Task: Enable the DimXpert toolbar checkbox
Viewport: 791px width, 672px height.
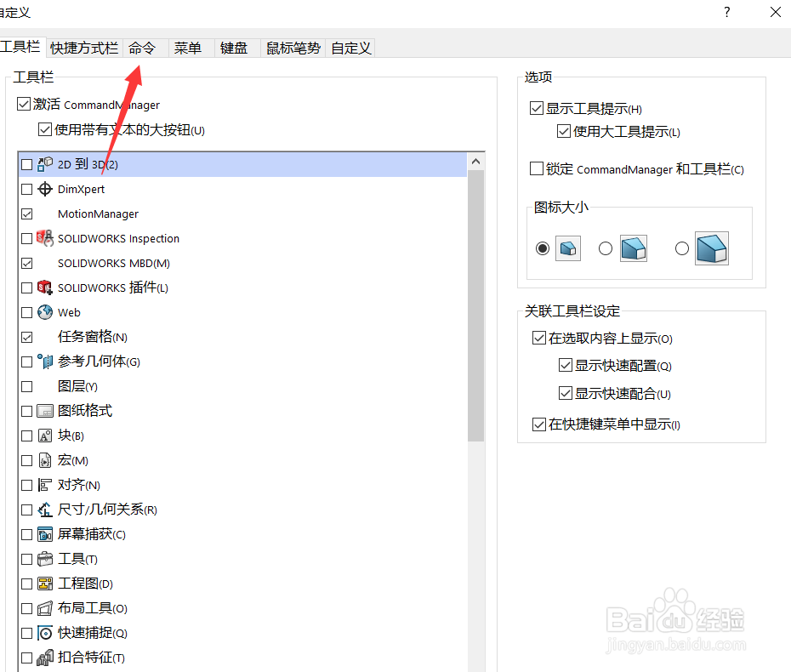Action: pos(26,189)
